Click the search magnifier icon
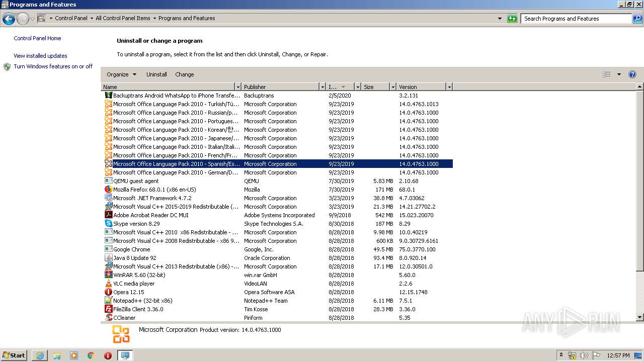Viewport: 644px width, 362px height. 637,19
